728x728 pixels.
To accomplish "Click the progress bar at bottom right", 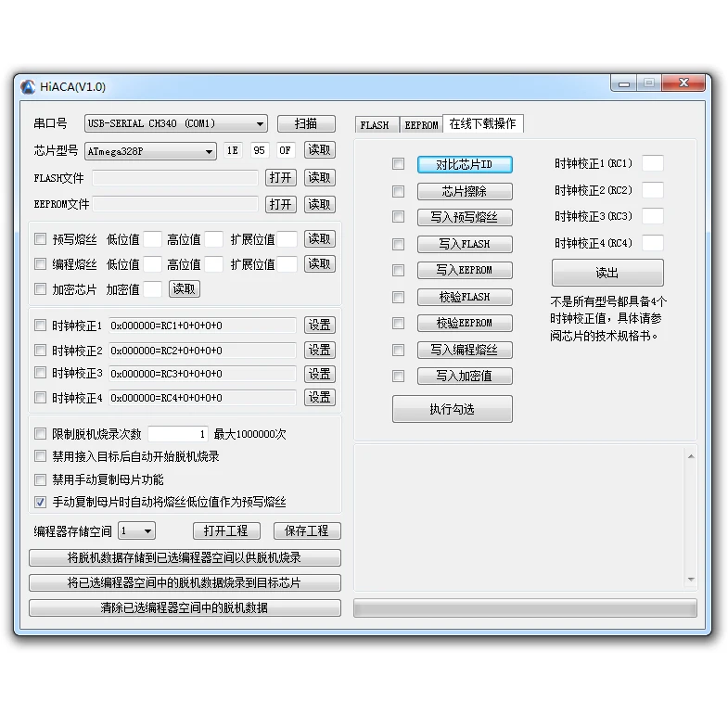I will (525, 607).
